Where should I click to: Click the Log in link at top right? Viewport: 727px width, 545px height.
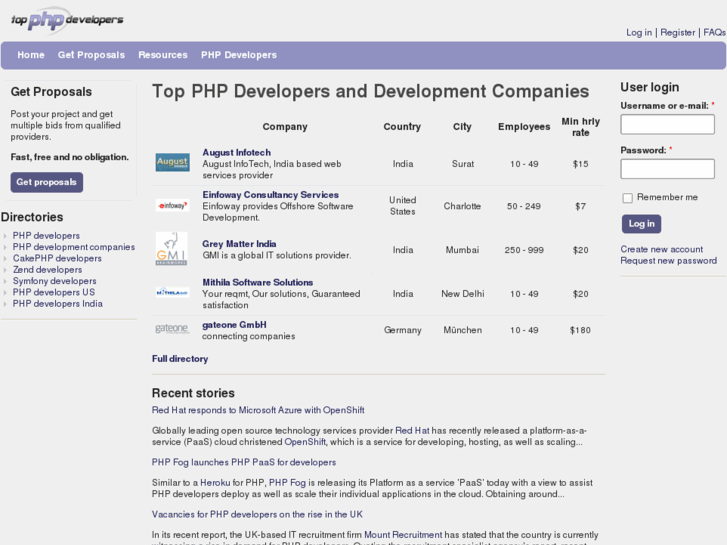[x=639, y=32]
